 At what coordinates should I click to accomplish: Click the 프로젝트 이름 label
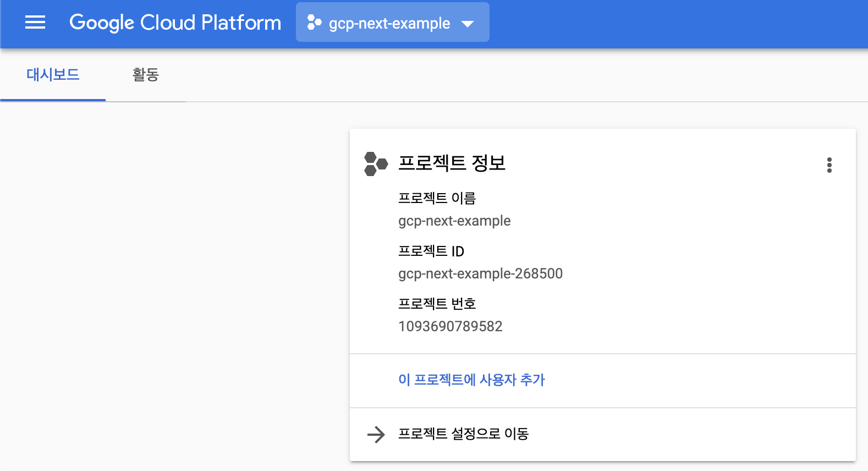click(x=437, y=198)
